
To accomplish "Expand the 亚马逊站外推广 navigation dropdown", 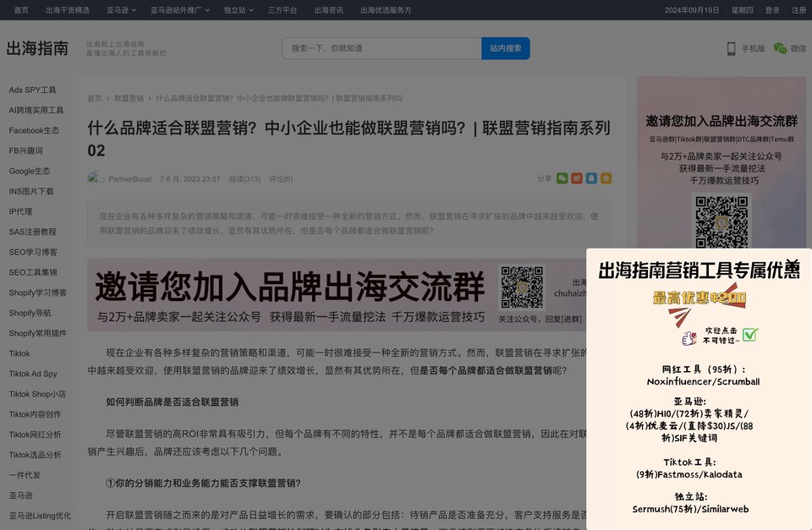I will click(180, 10).
